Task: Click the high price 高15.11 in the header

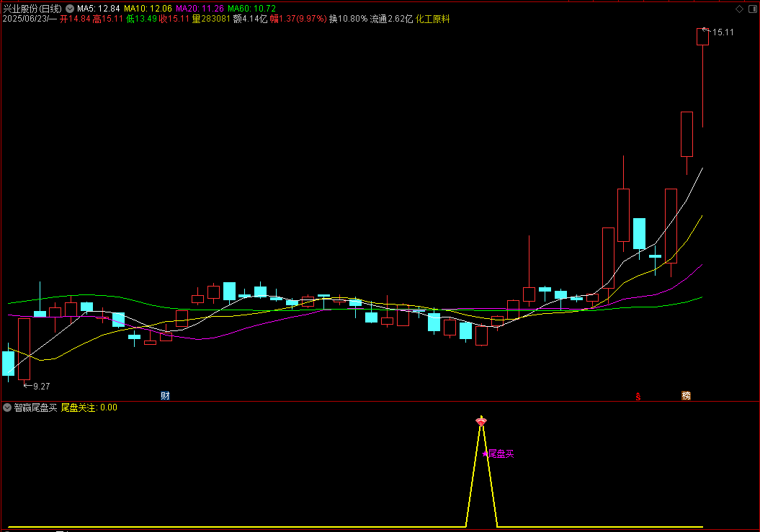Action: (x=107, y=19)
